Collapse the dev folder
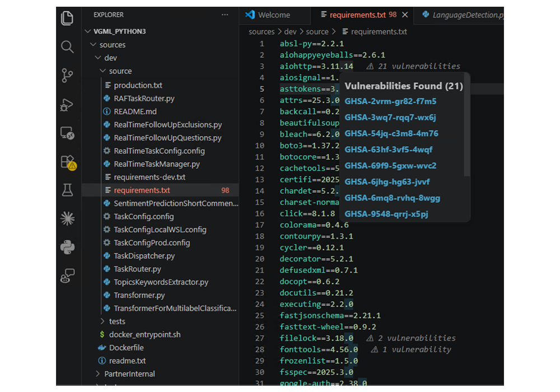The height and width of the screenshot is (392, 560). (x=98, y=58)
